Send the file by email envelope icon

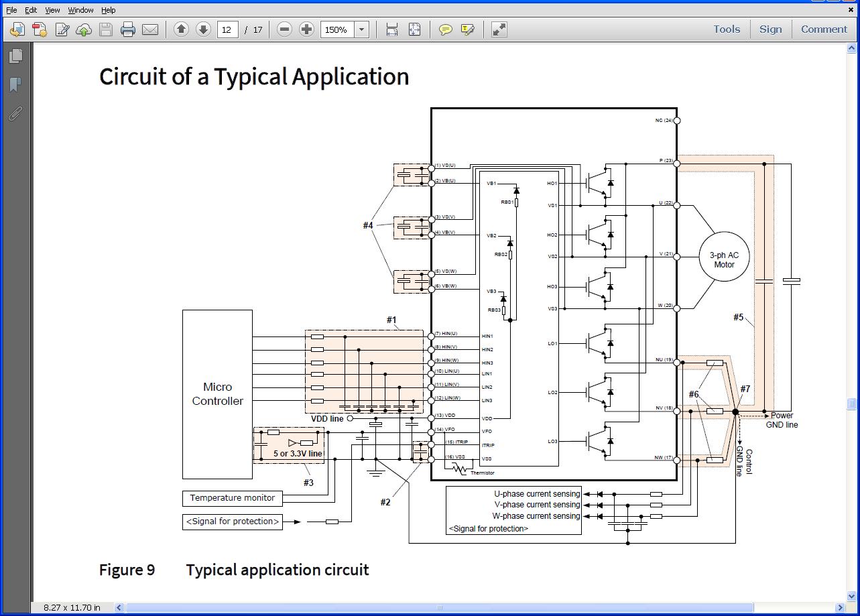(150, 29)
